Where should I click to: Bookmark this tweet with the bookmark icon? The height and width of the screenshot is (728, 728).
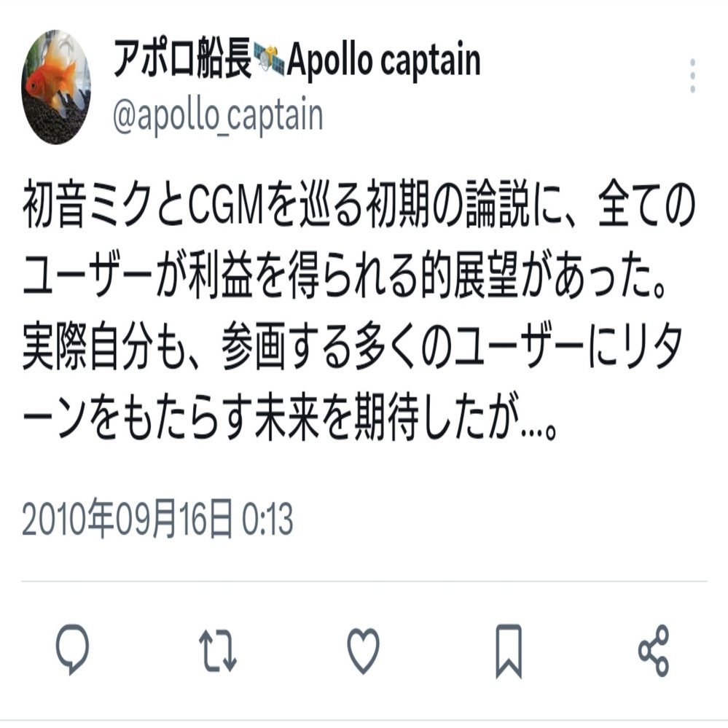click(509, 651)
